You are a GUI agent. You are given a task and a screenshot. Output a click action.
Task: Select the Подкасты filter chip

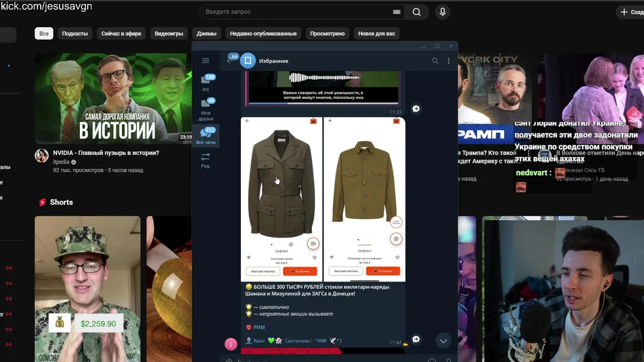click(75, 34)
